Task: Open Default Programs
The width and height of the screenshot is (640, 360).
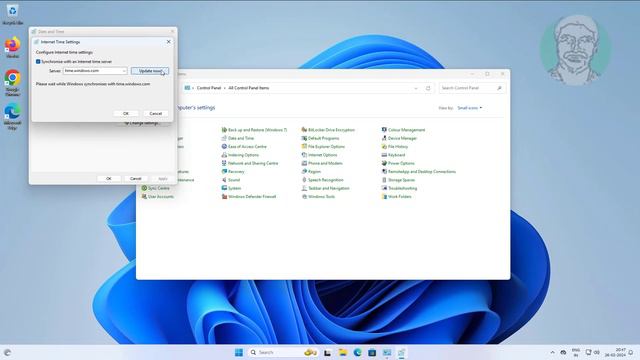Action: coord(320,138)
